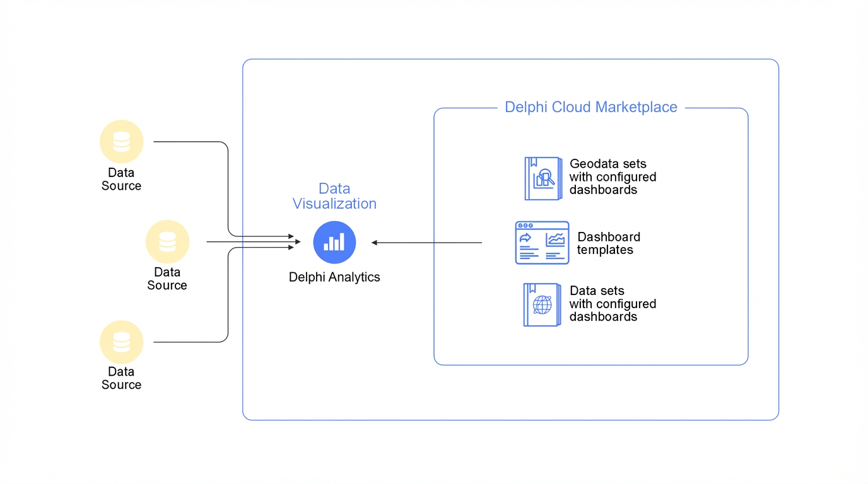Viewport: 868px width, 484px height.
Task: Click "Geodata sets with configured dashboards" text
Action: 613,177
